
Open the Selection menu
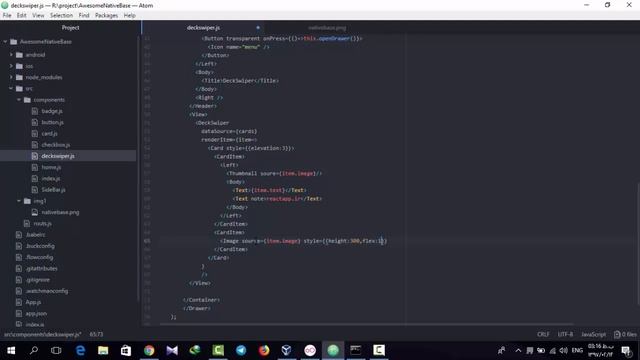[x=61, y=15]
